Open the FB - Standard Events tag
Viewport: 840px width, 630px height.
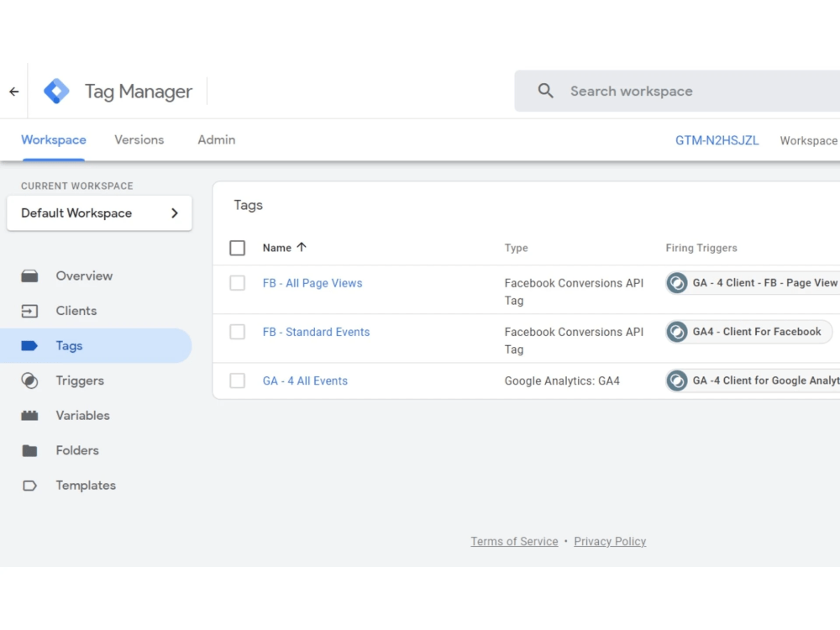coord(316,332)
